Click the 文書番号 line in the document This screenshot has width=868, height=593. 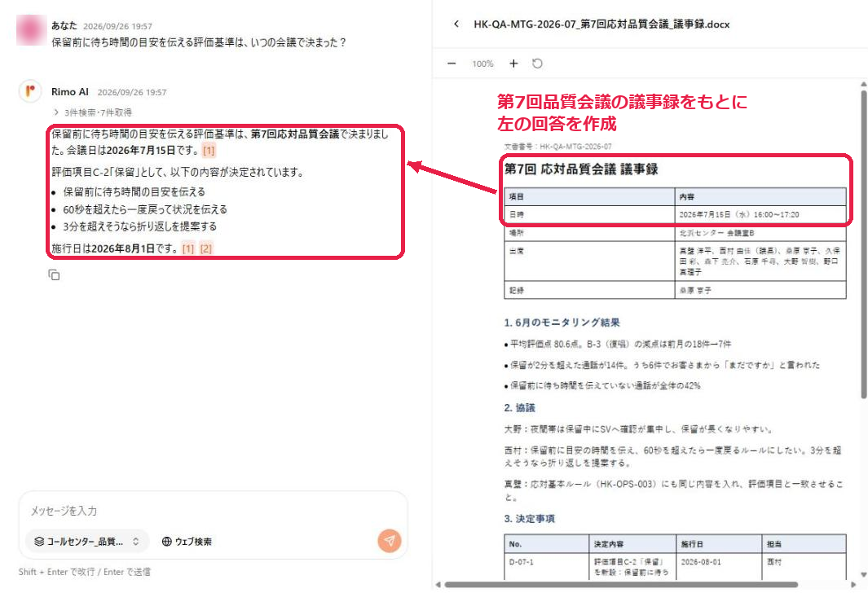coord(558,147)
